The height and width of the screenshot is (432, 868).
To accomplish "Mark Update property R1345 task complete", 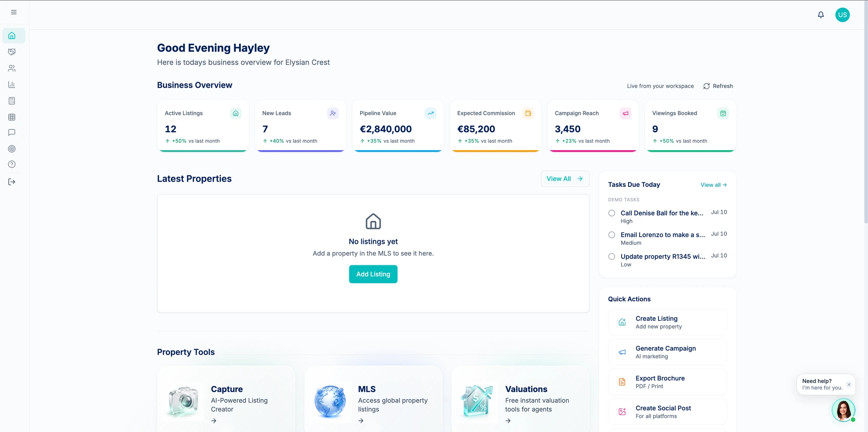I will tap(612, 256).
